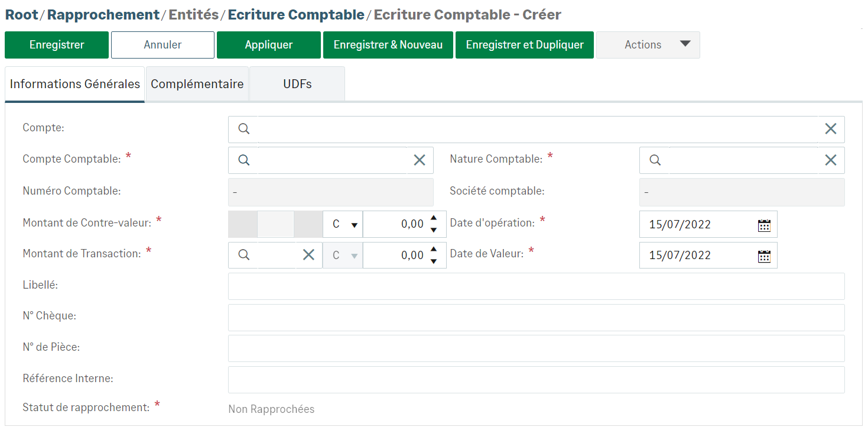Viewport: 868px width, 433px height.
Task: Click into the Libellé text field
Action: (x=536, y=286)
